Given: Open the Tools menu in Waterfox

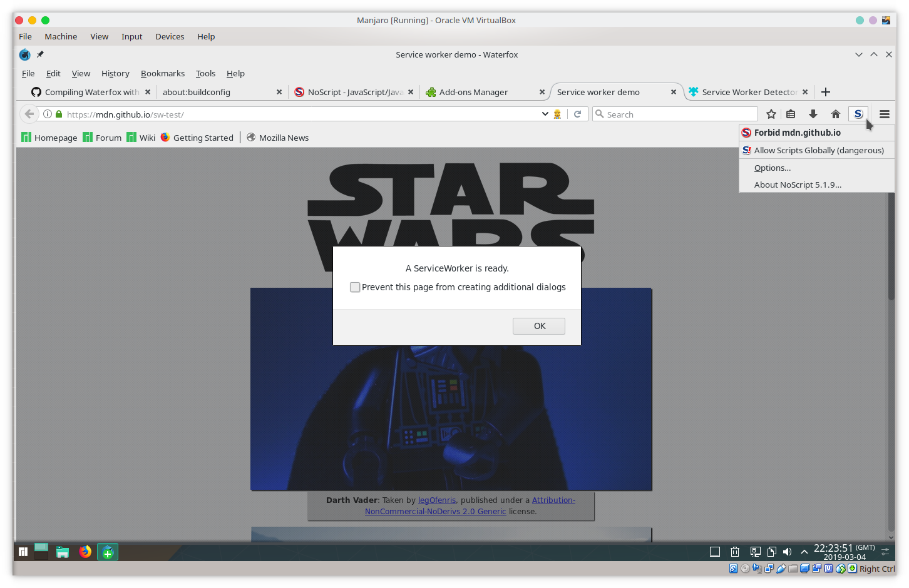Looking at the screenshot, I should (205, 73).
